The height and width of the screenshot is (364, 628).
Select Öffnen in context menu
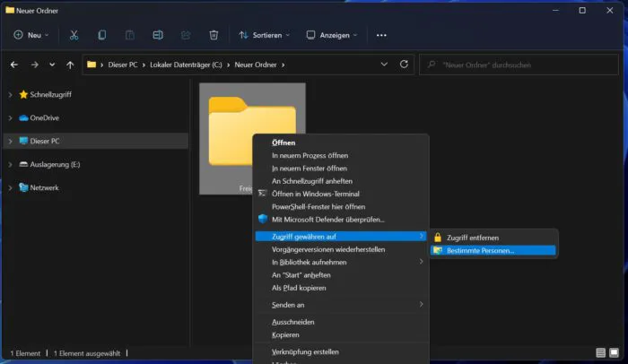pos(341,143)
